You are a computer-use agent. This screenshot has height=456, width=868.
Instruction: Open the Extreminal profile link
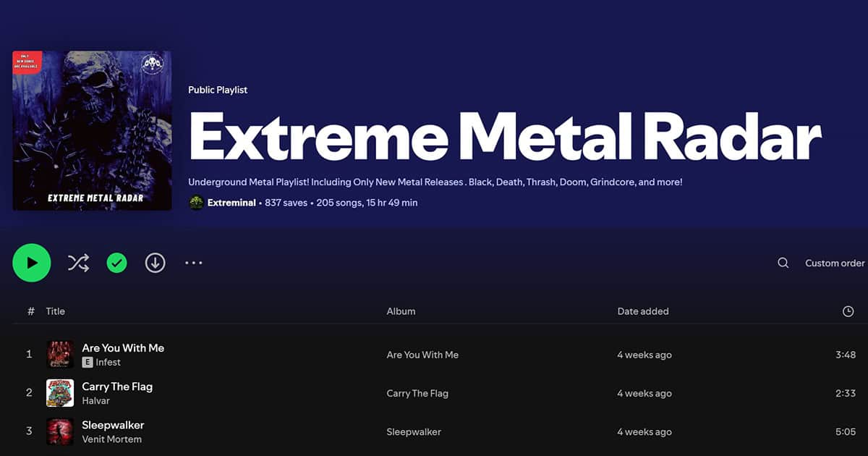tap(231, 203)
